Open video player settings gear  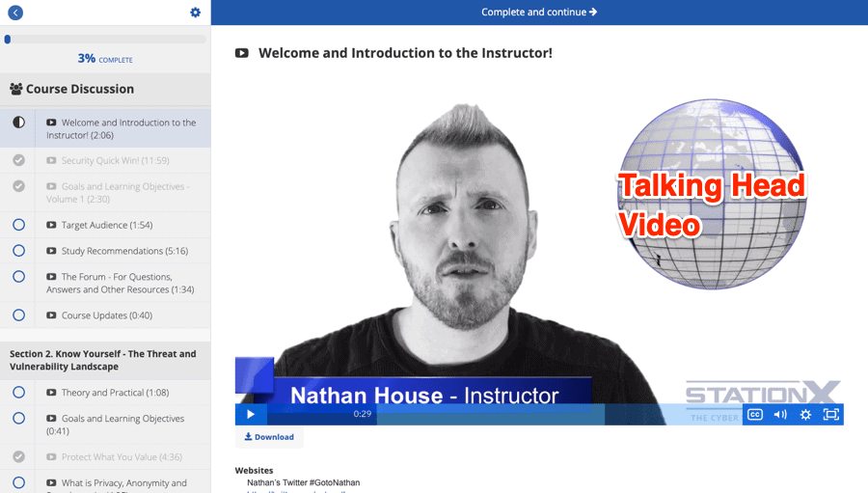coord(805,414)
